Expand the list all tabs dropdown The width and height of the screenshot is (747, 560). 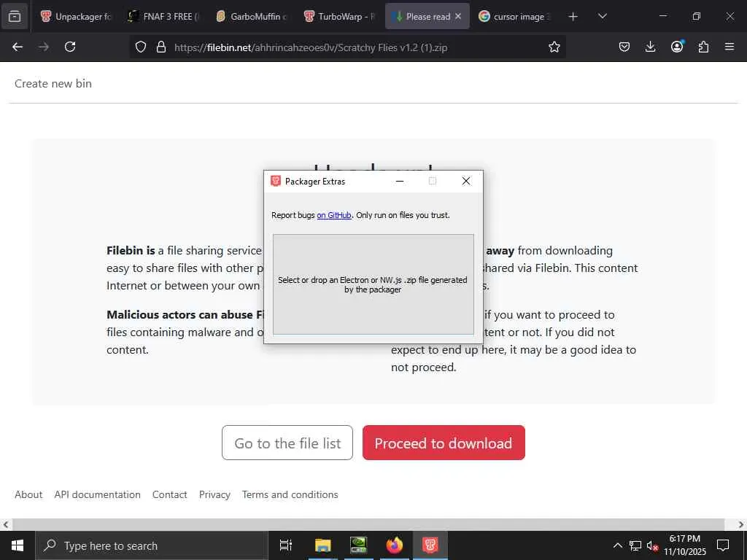coord(602,16)
